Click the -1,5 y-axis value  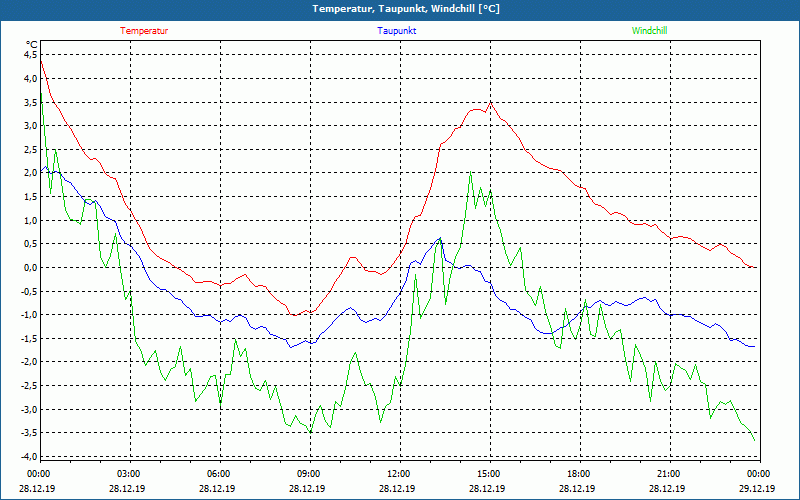click(x=29, y=338)
